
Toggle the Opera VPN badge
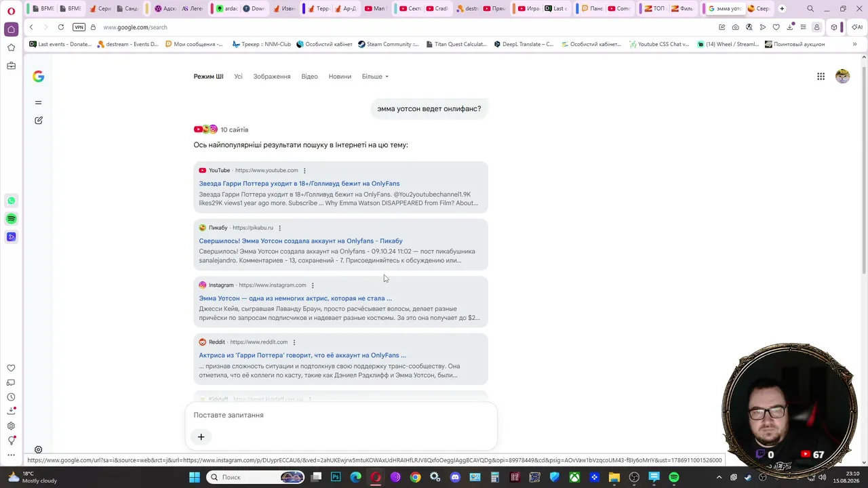tap(79, 27)
